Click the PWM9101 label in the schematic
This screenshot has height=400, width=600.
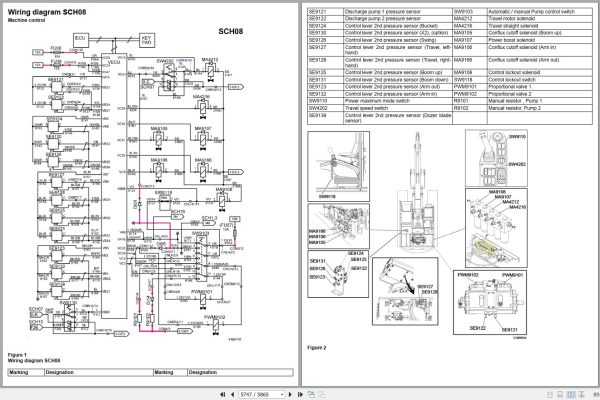tap(202, 292)
